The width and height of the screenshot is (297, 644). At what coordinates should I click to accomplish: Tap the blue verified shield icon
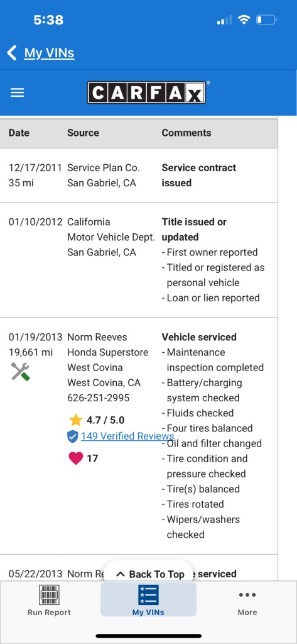(73, 436)
